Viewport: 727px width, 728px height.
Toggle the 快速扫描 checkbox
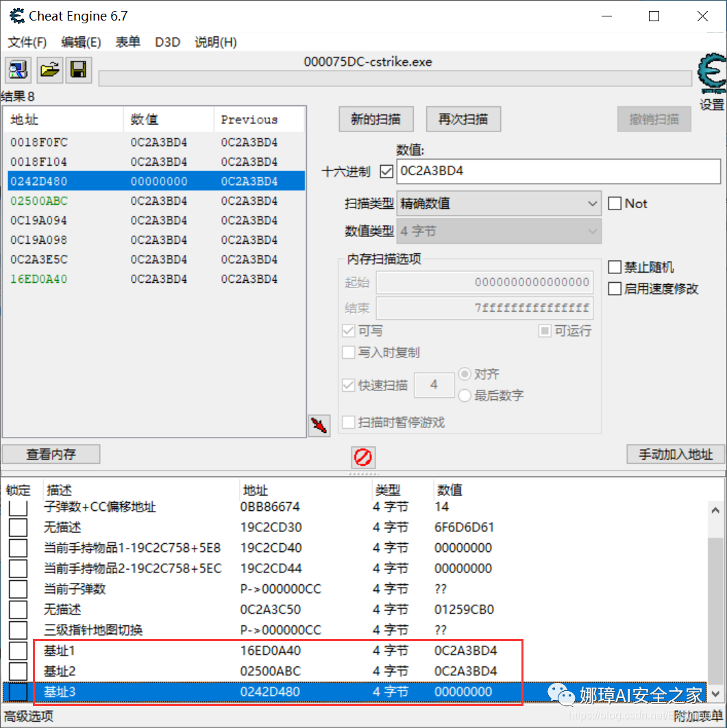(x=348, y=385)
